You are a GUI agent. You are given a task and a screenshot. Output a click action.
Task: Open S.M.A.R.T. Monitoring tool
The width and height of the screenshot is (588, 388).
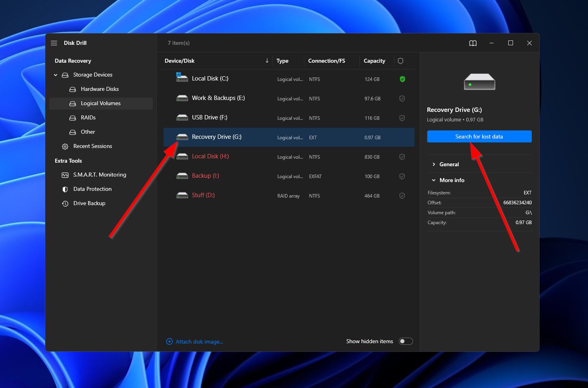pyautogui.click(x=100, y=175)
